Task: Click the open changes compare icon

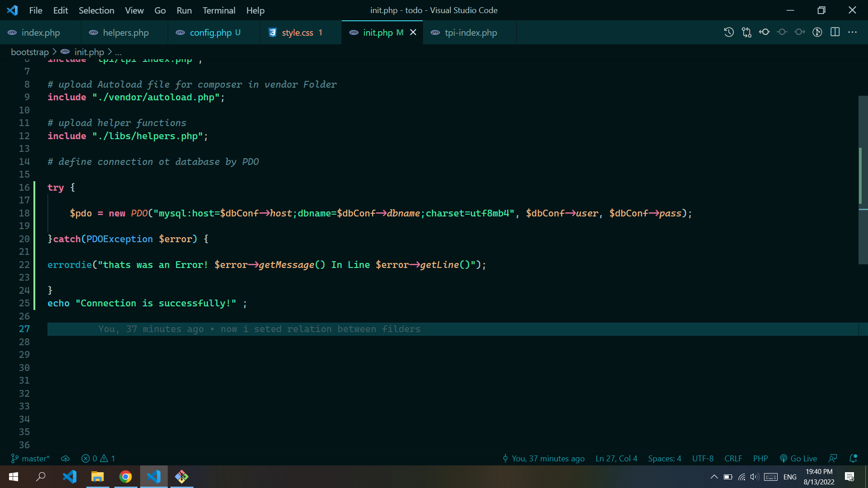Action: tap(746, 32)
